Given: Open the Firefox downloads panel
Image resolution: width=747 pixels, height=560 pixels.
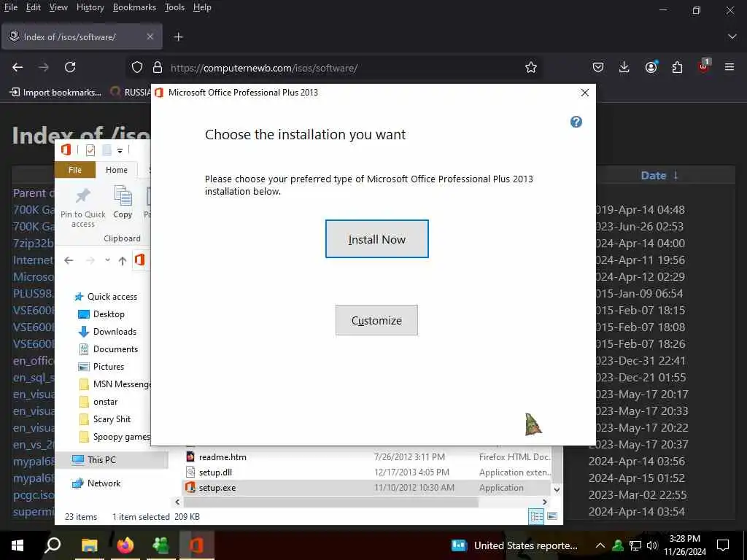Looking at the screenshot, I should click(x=624, y=68).
